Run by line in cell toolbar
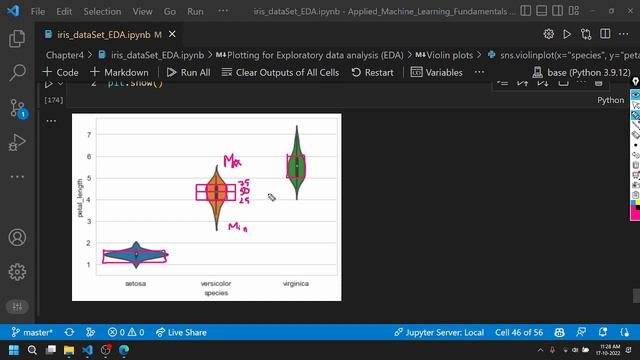This screenshot has height=360, width=640. tap(503, 83)
